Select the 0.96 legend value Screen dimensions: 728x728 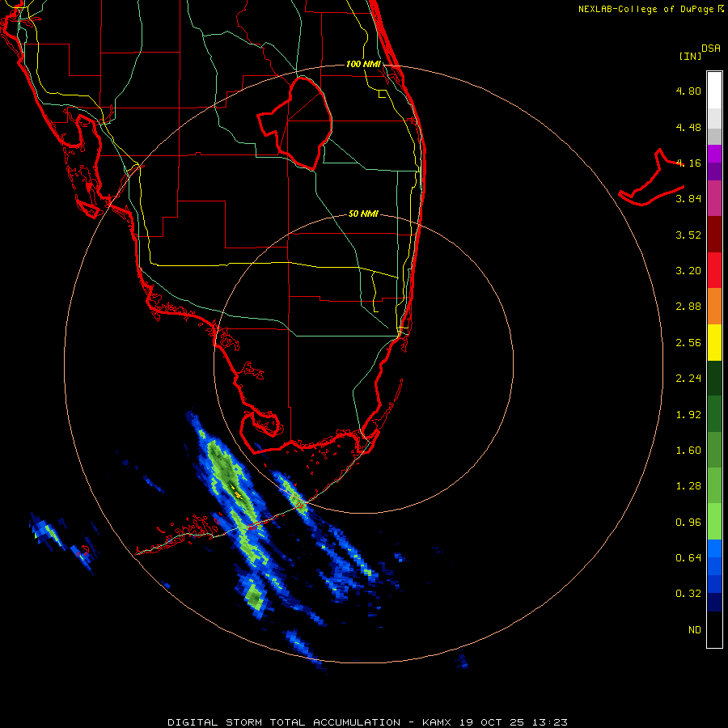coord(688,523)
